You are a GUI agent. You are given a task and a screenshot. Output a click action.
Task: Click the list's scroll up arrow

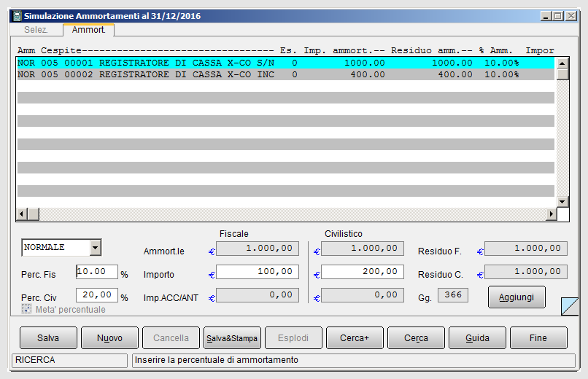pos(562,63)
